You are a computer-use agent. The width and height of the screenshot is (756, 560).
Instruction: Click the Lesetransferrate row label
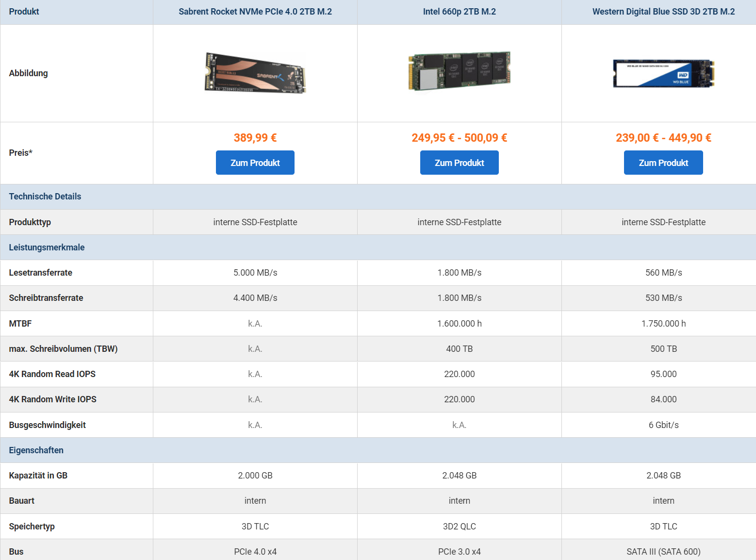[x=40, y=273]
